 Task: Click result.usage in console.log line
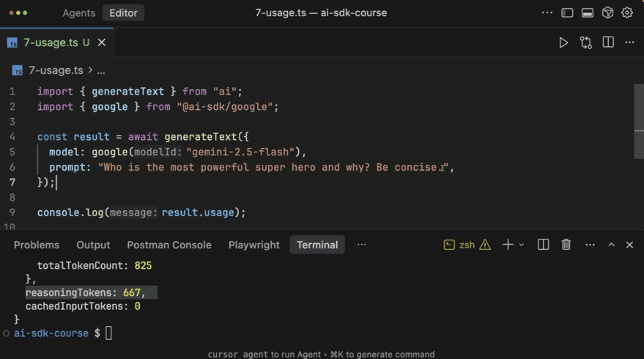[x=198, y=212]
